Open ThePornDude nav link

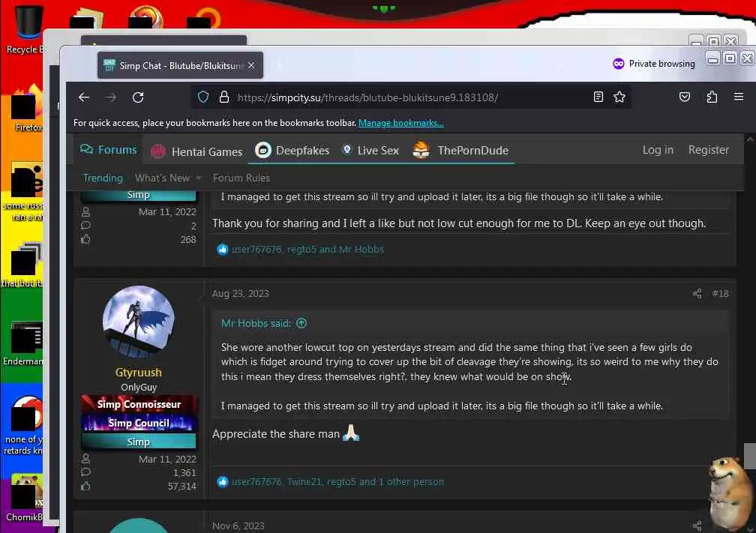(460, 151)
